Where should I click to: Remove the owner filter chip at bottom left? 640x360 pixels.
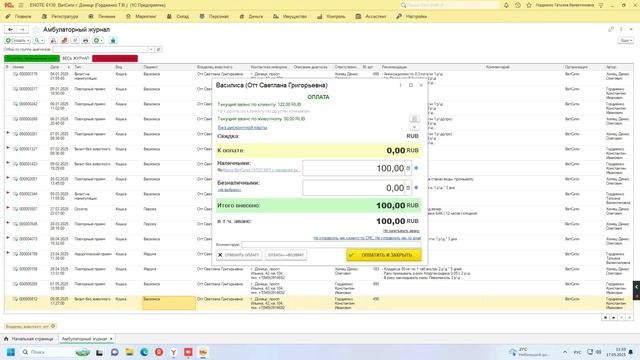coord(53,326)
